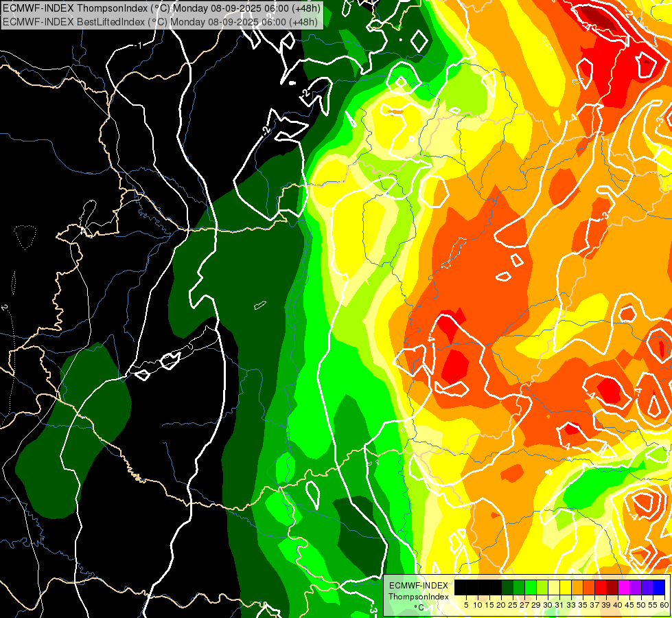
Task: Select the indigo 50–55 legend swatch
Action: tap(647, 587)
